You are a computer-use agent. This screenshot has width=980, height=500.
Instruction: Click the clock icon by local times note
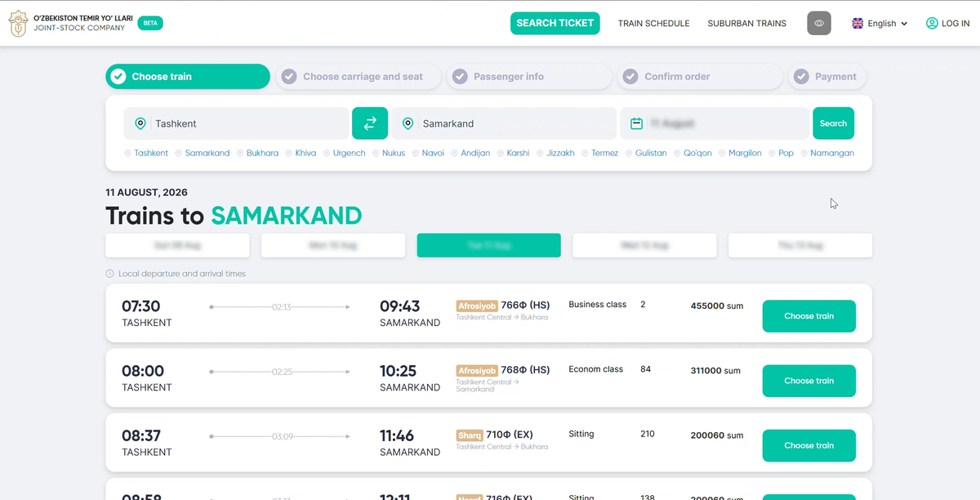(x=109, y=274)
